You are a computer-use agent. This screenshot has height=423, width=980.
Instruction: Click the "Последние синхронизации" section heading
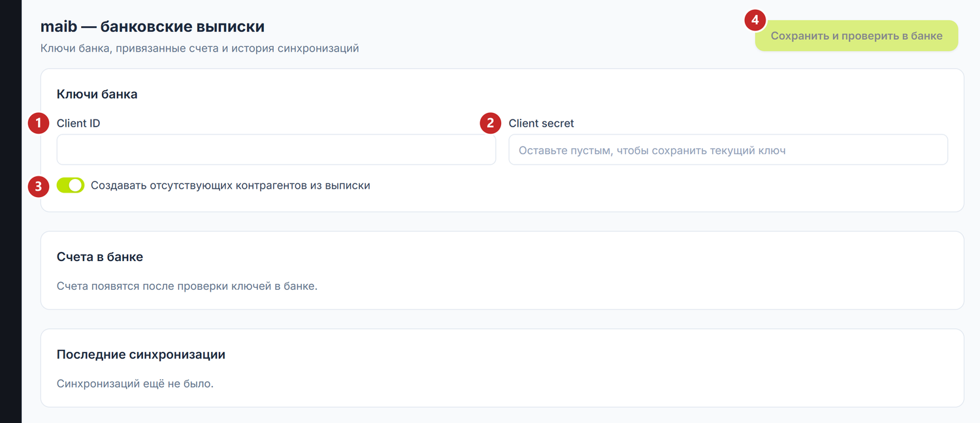point(141,355)
